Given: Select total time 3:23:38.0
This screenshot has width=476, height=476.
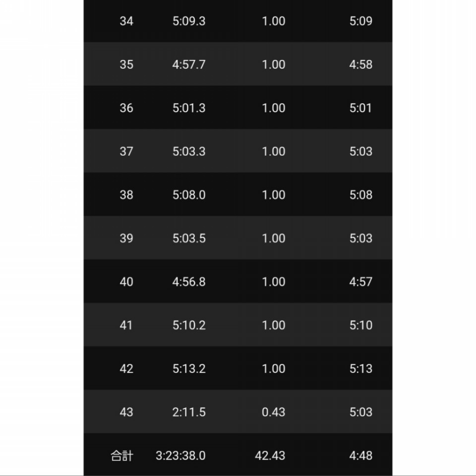Looking at the screenshot, I should (x=180, y=456).
